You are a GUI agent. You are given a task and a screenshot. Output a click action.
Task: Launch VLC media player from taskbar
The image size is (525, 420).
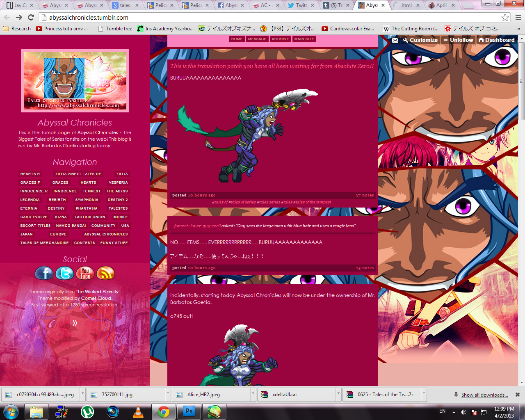pyautogui.click(x=138, y=411)
